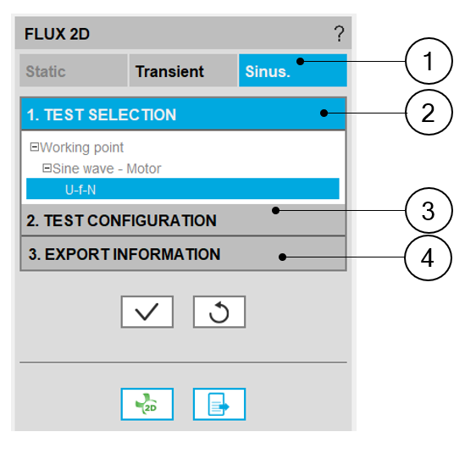The width and height of the screenshot is (476, 454).
Task: Click callout circle number 3
Action: pyautogui.click(x=429, y=210)
